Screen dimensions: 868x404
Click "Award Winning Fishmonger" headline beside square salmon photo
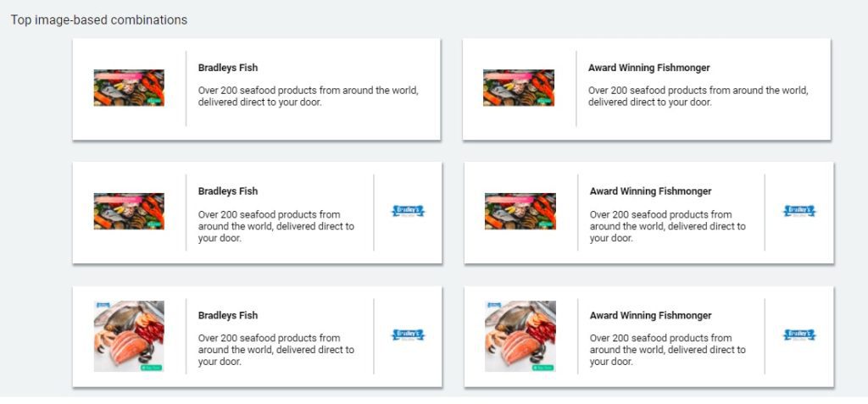pos(650,316)
